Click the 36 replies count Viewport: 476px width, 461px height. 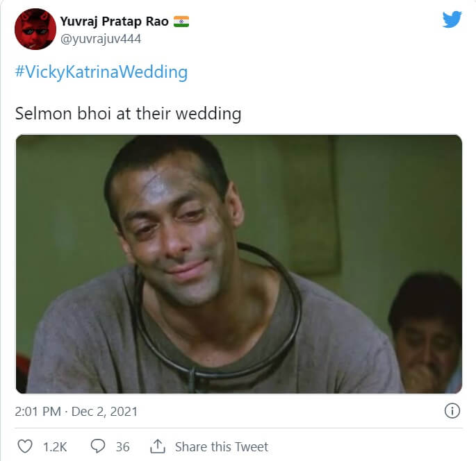(122, 446)
